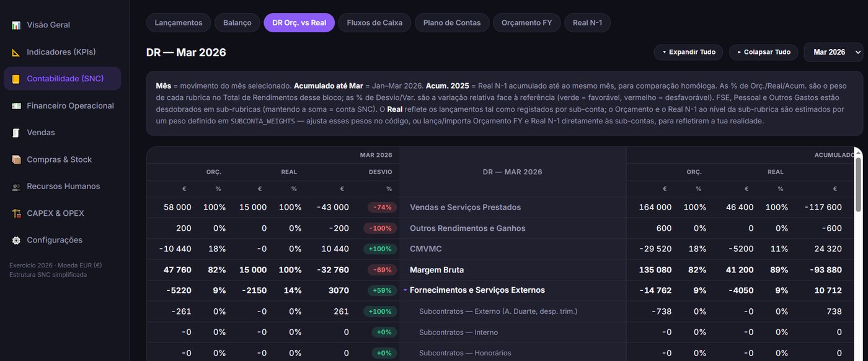This screenshot has height=361, width=868.
Task: Select the Subcontratos — Interno row
Action: tap(458, 332)
